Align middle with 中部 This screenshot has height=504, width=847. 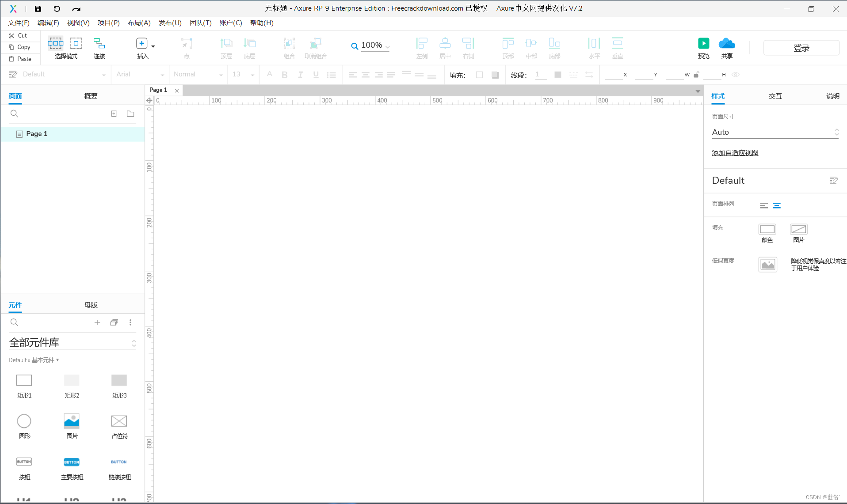coord(531,48)
